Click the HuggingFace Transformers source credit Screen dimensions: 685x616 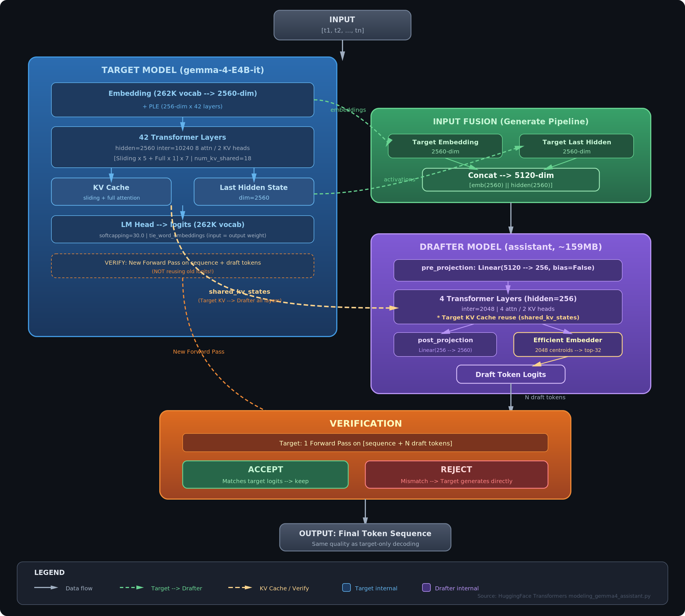click(x=564, y=596)
